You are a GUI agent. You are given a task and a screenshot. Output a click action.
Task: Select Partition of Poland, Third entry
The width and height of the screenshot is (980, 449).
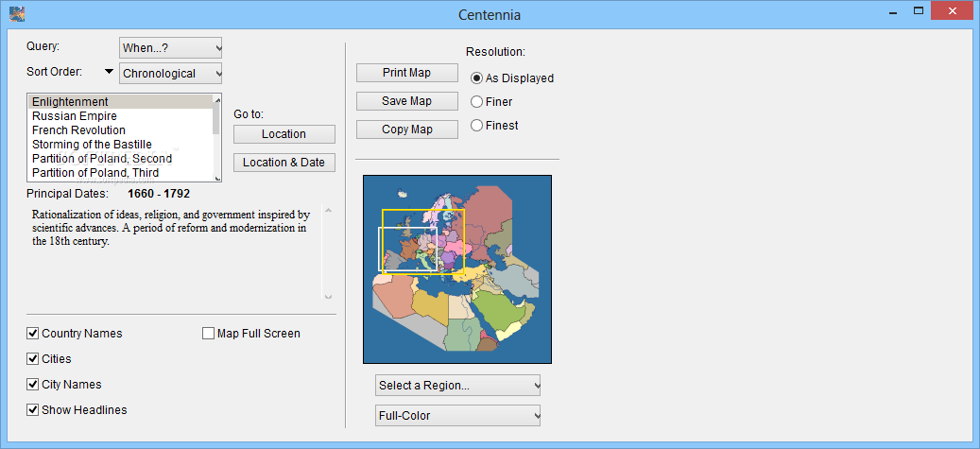pos(121,173)
